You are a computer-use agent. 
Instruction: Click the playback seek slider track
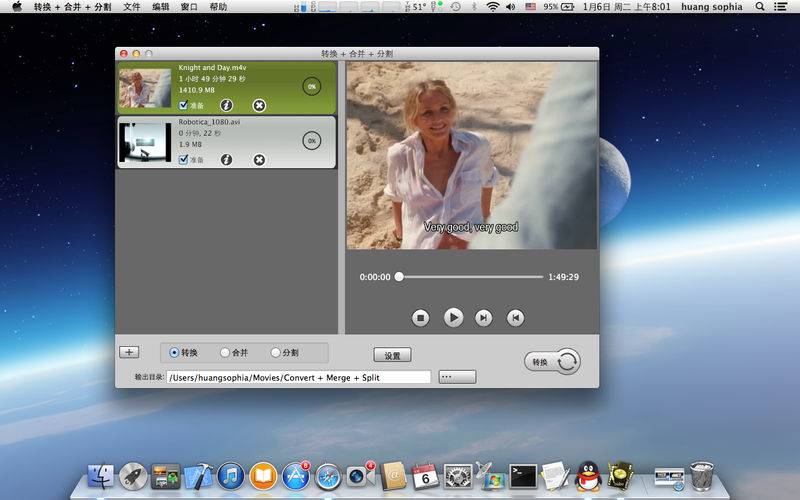click(x=470, y=277)
